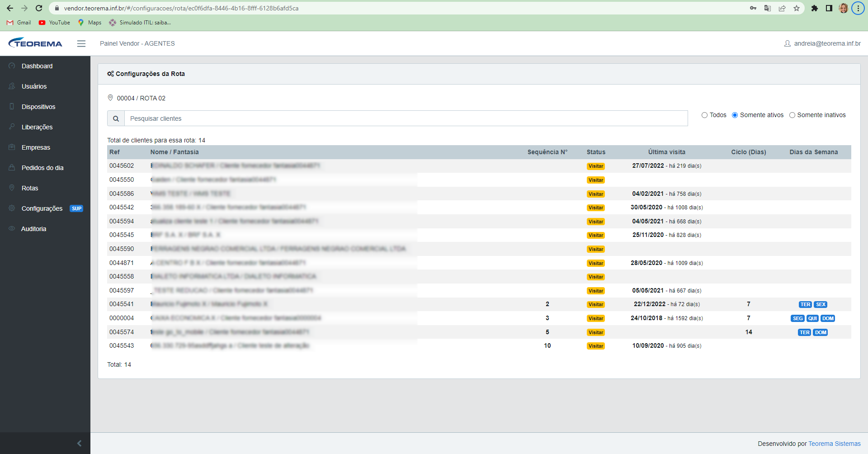Image resolution: width=868 pixels, height=454 pixels.
Task: Open the Chrome three-dot menu
Action: [x=858, y=8]
